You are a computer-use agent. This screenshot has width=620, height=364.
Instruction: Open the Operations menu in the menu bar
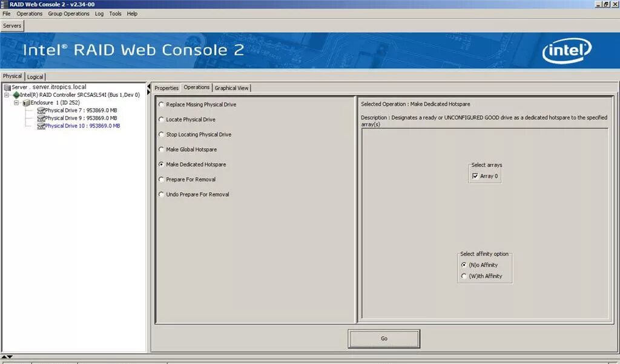point(29,14)
